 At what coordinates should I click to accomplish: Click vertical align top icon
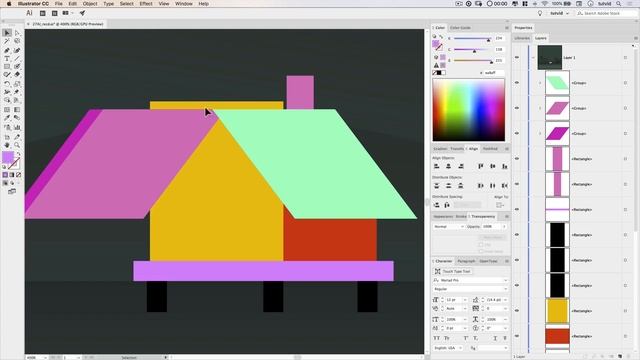481,166
